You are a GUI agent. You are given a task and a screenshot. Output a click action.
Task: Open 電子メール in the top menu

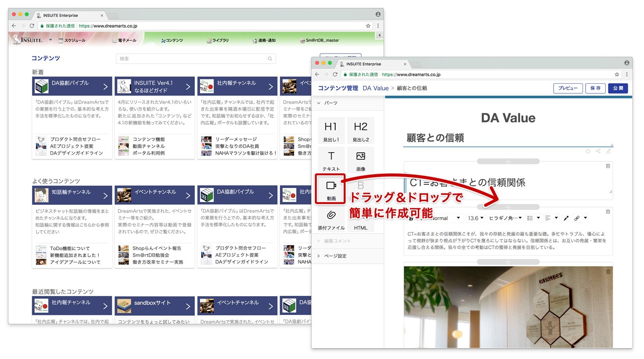(x=124, y=40)
